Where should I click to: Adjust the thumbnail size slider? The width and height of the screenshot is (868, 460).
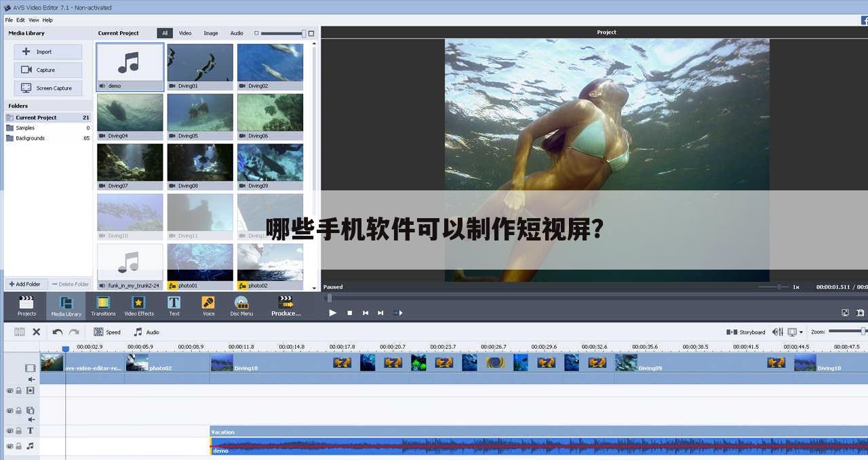coord(283,33)
